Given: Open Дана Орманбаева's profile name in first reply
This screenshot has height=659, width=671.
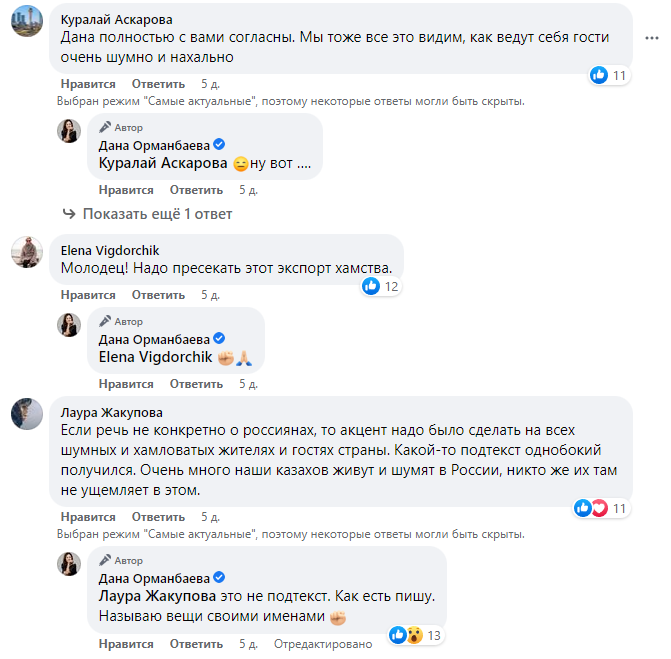Looking at the screenshot, I should pos(154,145).
